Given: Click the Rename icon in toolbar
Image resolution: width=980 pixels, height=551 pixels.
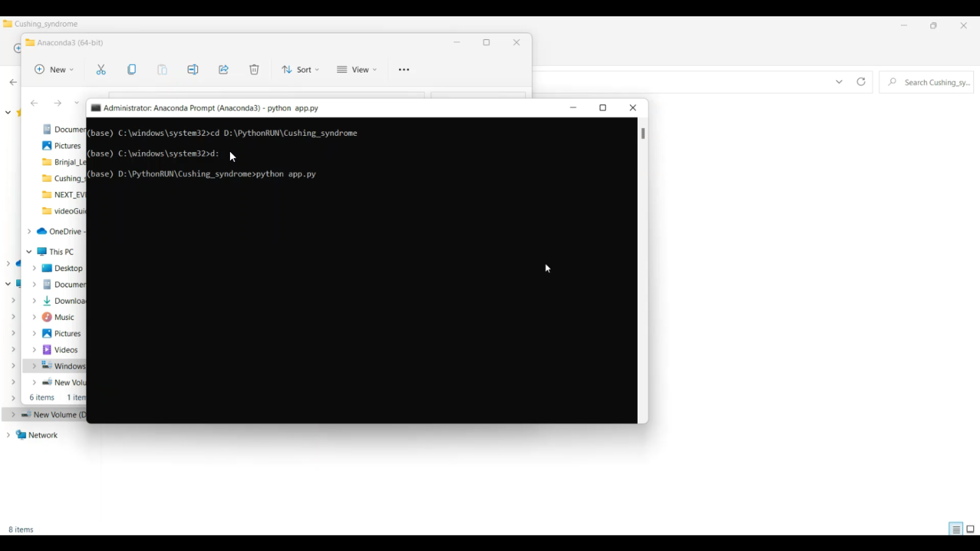Looking at the screenshot, I should (x=193, y=70).
